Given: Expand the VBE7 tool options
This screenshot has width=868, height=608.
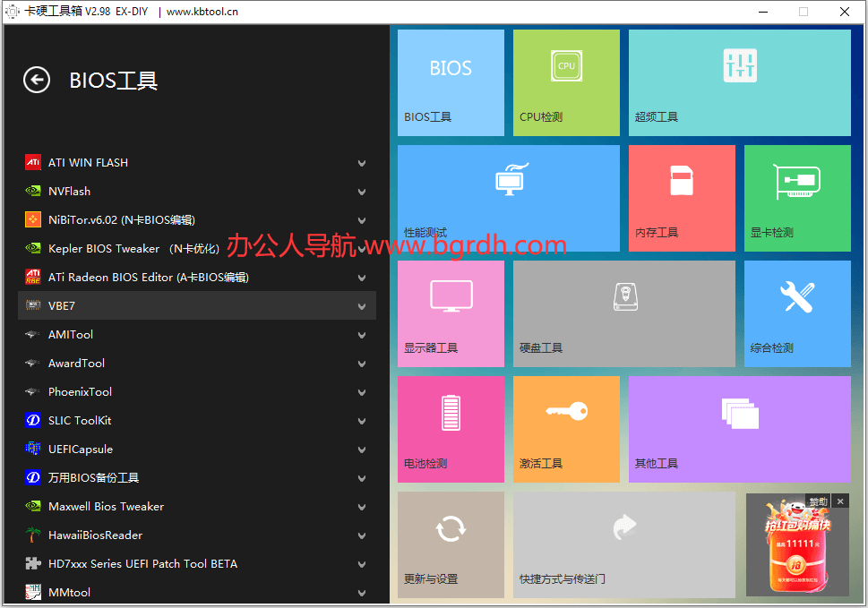Looking at the screenshot, I should point(361,305).
